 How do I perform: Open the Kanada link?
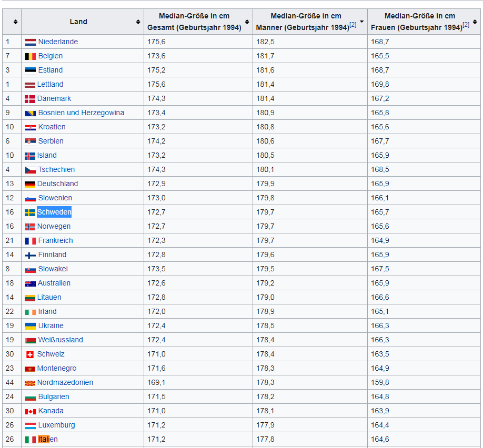(51, 411)
